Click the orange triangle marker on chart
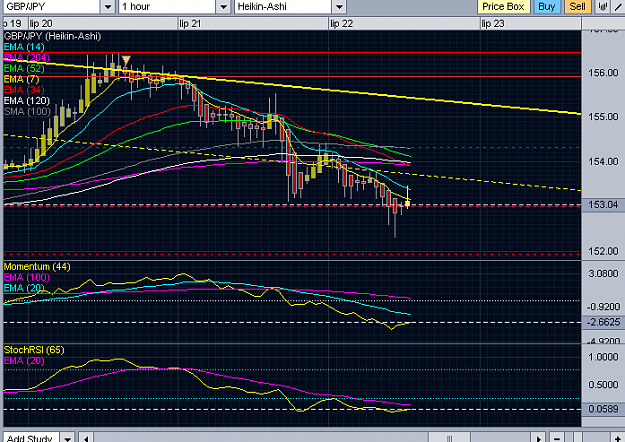625x442 pixels. [126, 61]
